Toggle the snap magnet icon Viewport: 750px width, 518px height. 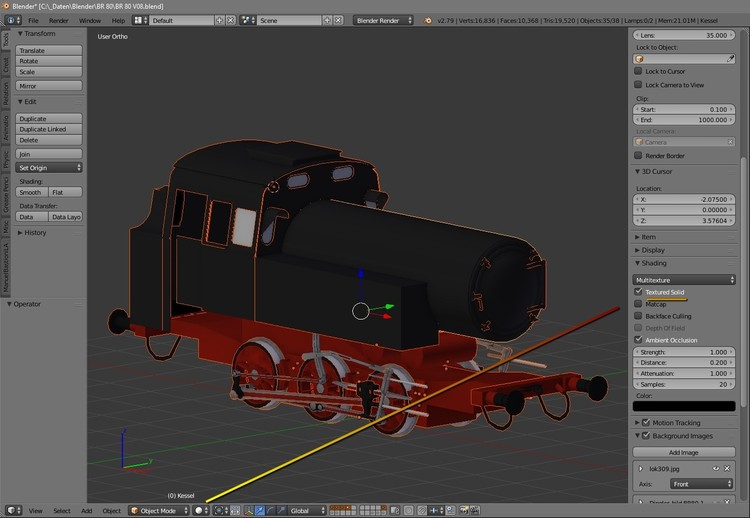422,510
